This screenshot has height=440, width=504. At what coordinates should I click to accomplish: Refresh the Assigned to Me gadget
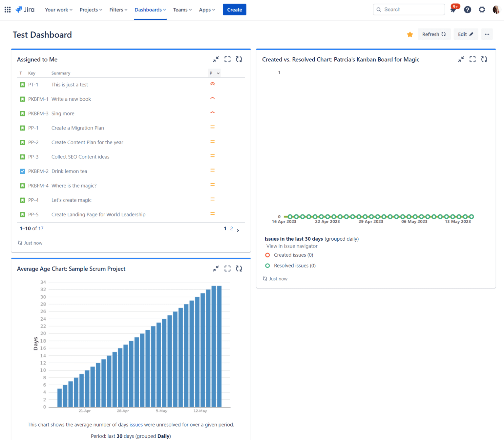[239, 59]
